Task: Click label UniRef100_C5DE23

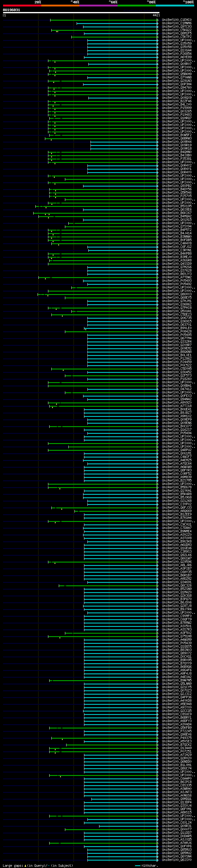Action: click(176, 314)
